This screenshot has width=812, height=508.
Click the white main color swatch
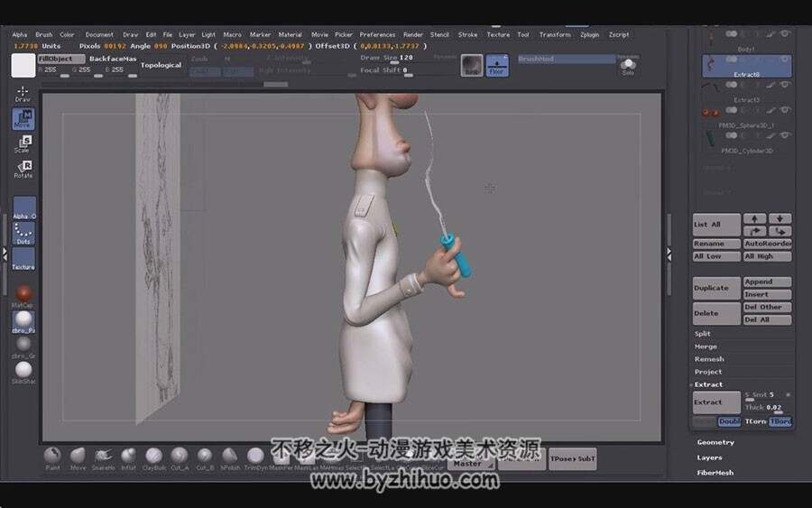(23, 66)
